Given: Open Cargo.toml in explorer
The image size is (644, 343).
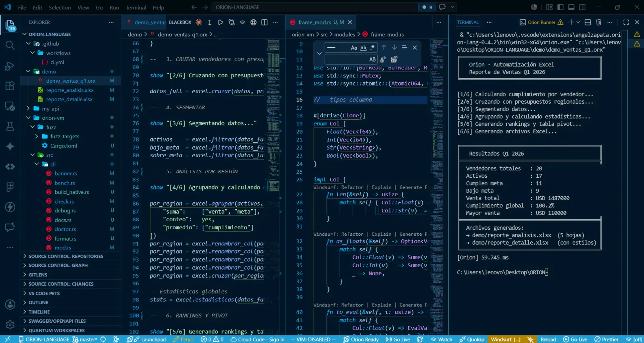Looking at the screenshot, I should 64,146.
